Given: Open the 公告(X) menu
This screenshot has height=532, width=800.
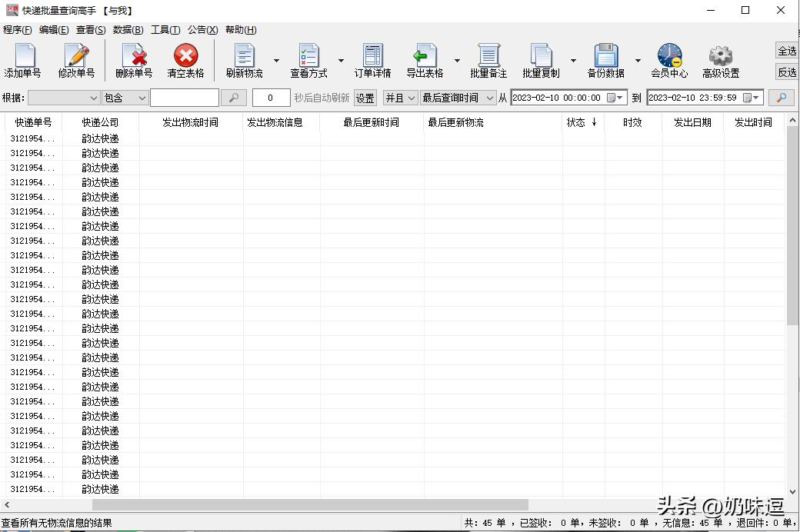Looking at the screenshot, I should click(x=202, y=29).
